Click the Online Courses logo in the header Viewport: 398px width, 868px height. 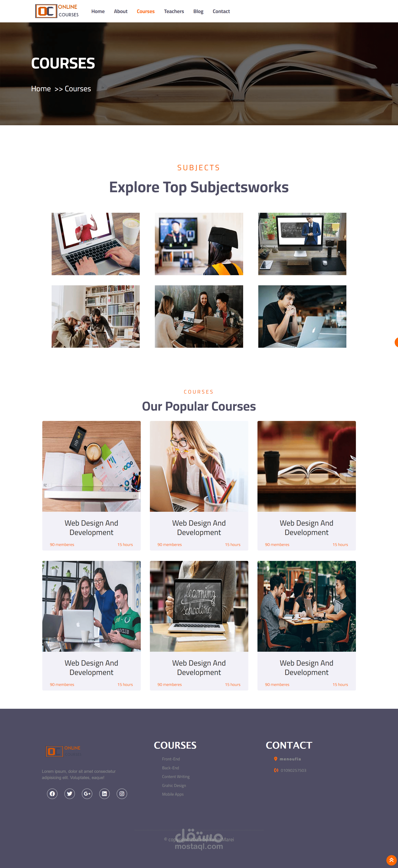[x=57, y=11]
